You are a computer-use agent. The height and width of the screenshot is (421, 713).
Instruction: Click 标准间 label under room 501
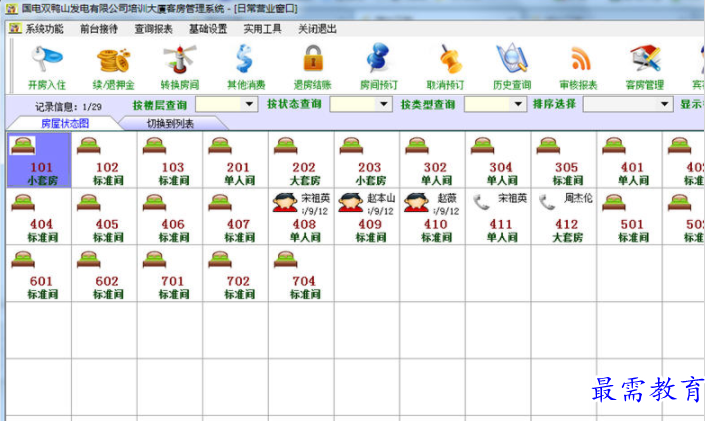633,237
